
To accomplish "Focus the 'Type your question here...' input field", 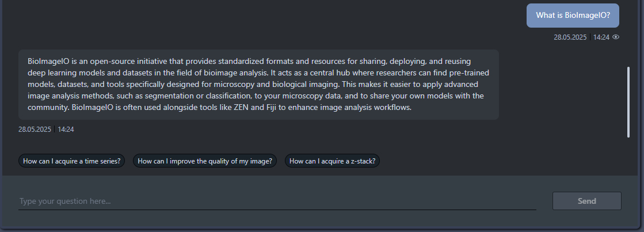I will 277,201.
